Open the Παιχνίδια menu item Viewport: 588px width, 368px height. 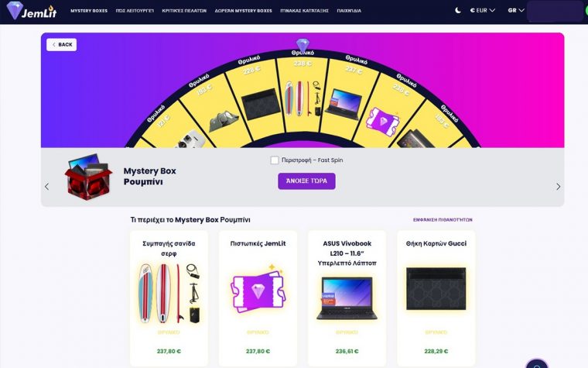pyautogui.click(x=349, y=11)
